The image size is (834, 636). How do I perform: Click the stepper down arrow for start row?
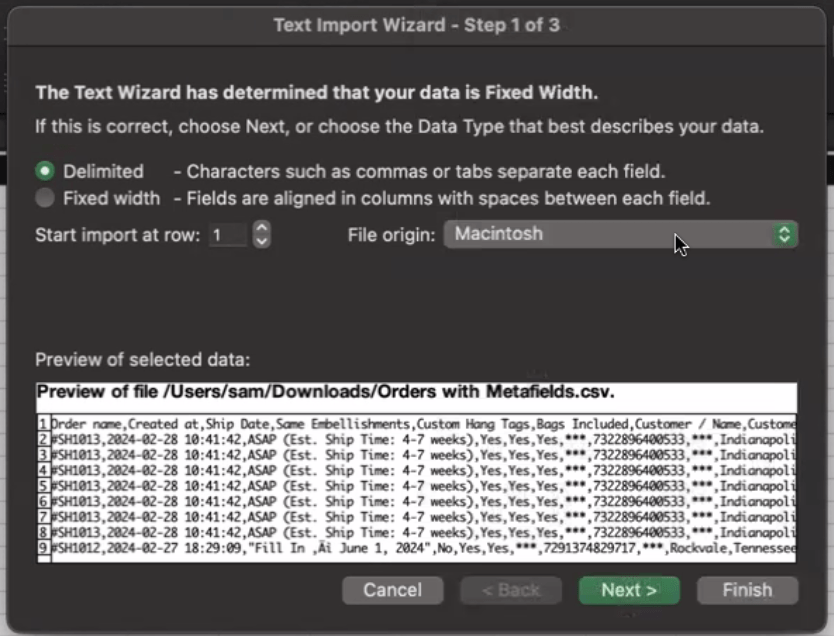[259, 240]
